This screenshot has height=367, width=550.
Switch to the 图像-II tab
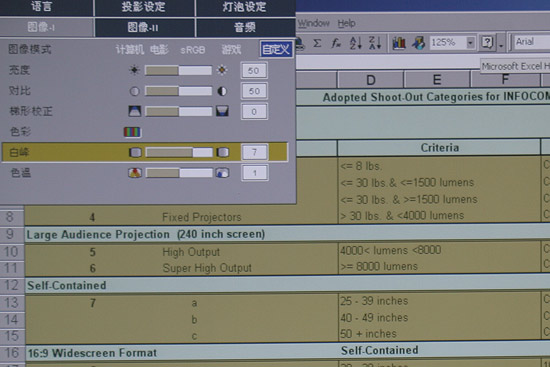click(x=143, y=27)
